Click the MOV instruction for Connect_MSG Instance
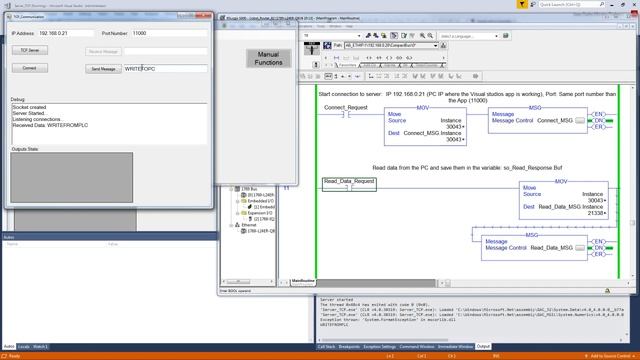This screenshot has width=640, height=360. (425, 127)
